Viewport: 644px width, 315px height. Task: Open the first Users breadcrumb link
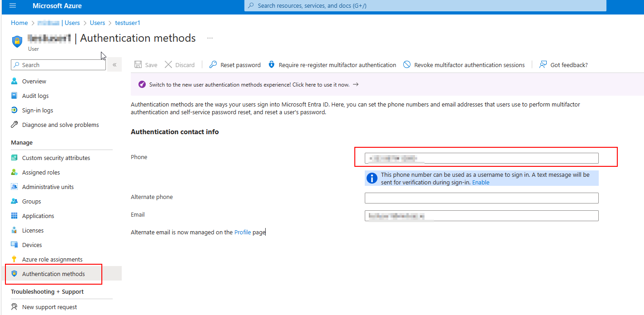click(72, 23)
